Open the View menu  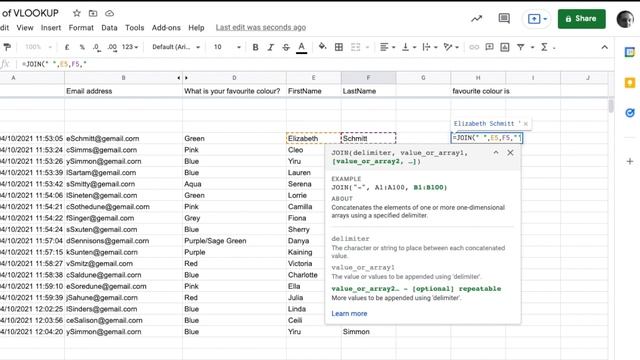(x=25, y=28)
